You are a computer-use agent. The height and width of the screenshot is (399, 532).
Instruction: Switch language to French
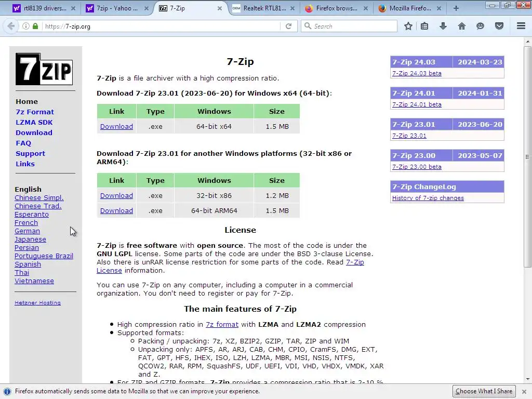pyautogui.click(x=26, y=222)
